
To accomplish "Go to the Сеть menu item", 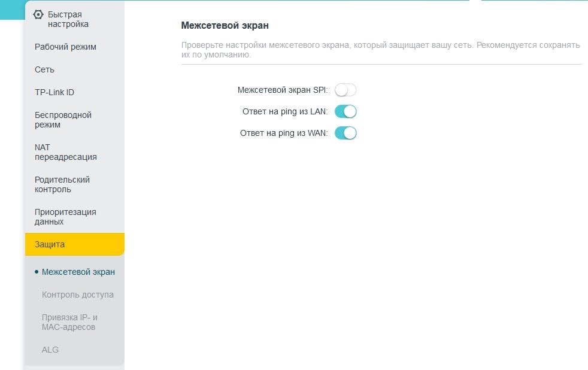I will pyautogui.click(x=44, y=69).
